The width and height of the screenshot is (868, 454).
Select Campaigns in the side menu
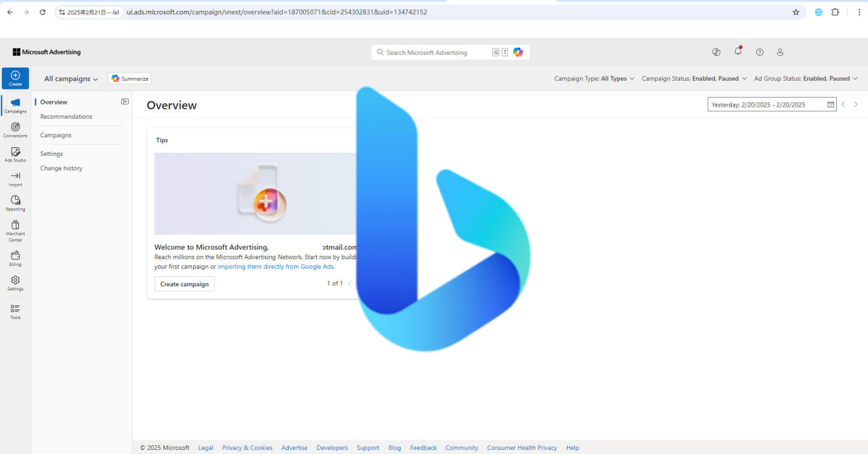tap(56, 135)
